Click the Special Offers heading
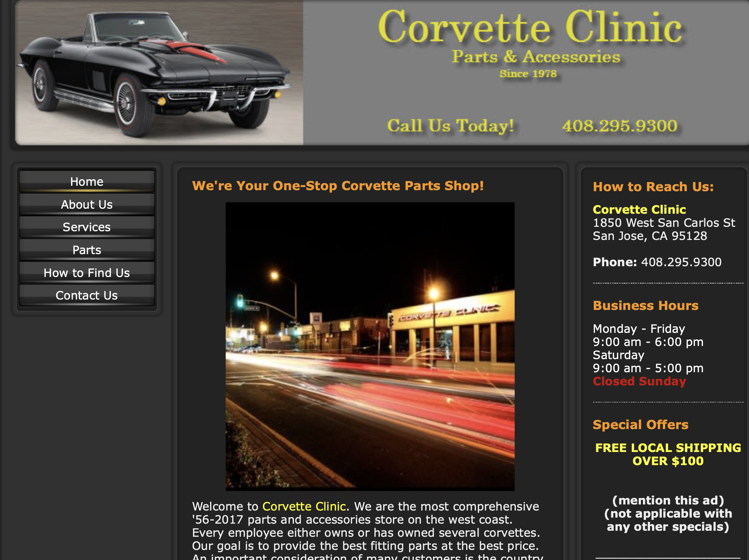Viewport: 749px width, 560px height. coord(640,424)
